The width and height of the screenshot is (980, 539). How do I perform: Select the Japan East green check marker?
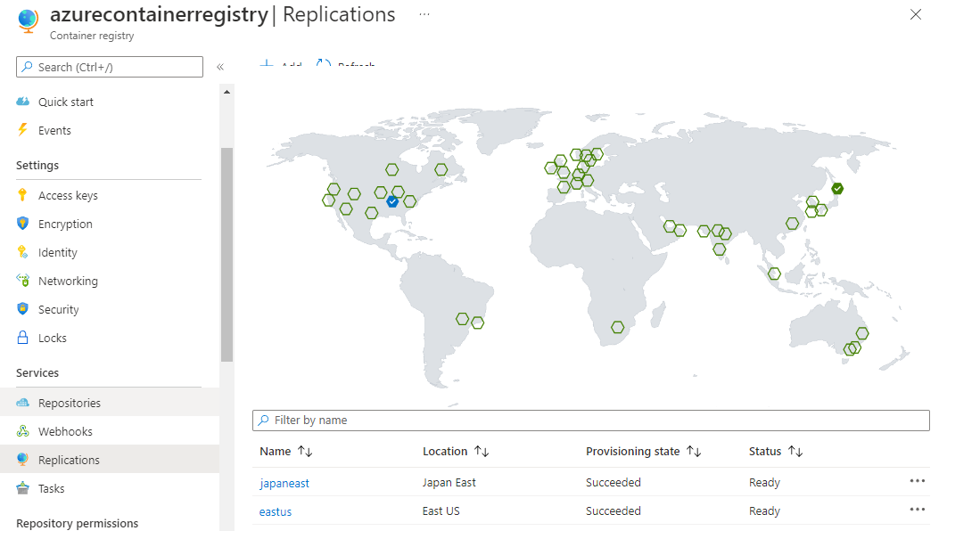pos(837,188)
